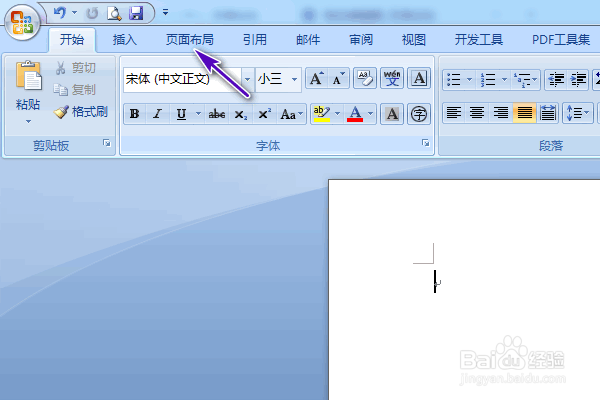Open the Line Spacing menu

point(578,113)
